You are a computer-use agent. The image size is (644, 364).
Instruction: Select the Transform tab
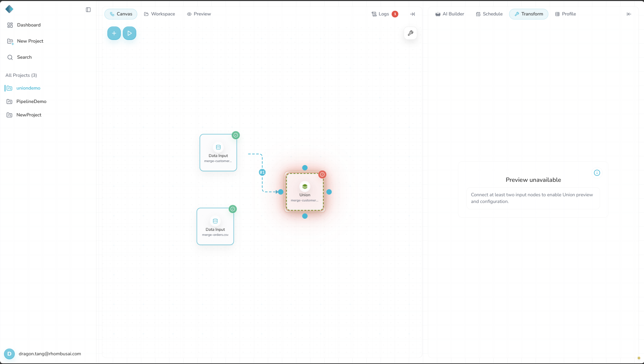pyautogui.click(x=529, y=14)
